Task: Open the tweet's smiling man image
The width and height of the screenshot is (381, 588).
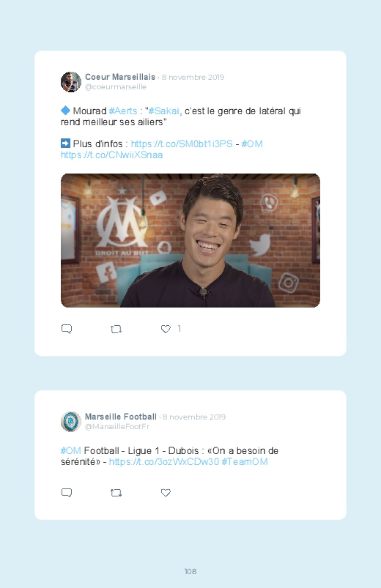Action: 190,240
